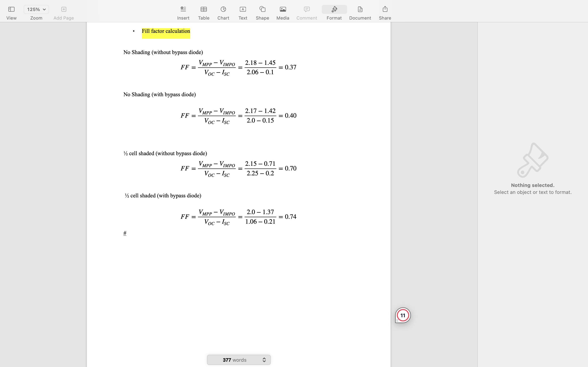Viewport: 588px width, 367px height.
Task: Insert a text box with Text icon
Action: [x=243, y=9]
